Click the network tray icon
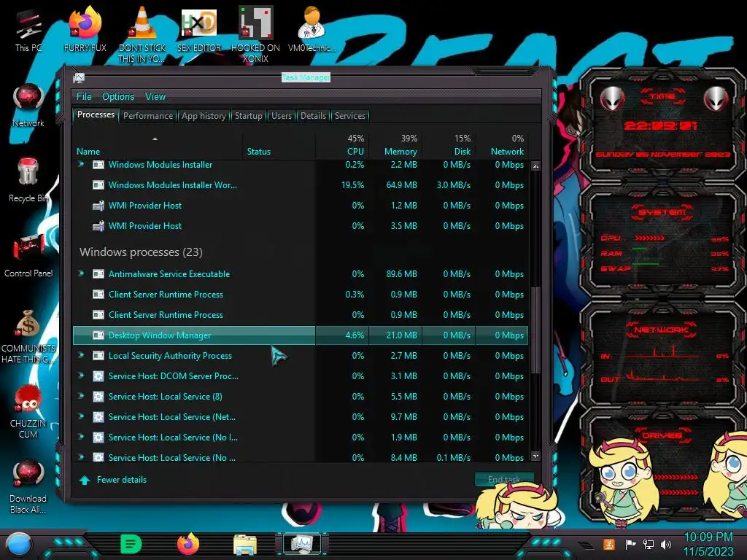Viewport: 747px width, 560px height. click(649, 544)
